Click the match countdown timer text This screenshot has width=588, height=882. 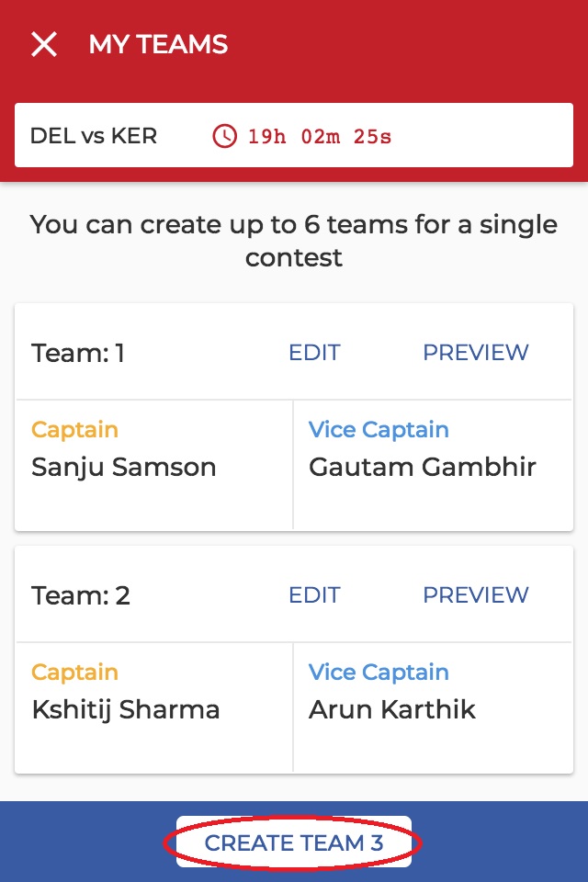[320, 137]
